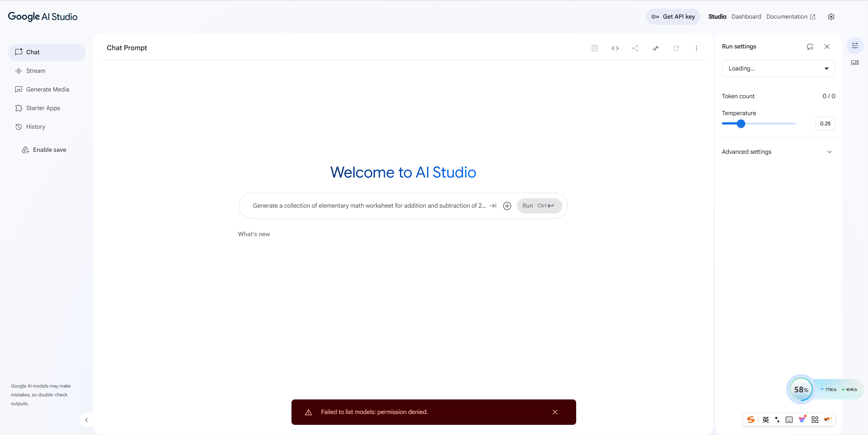Open Starter Apps
This screenshot has width=868, height=435.
click(x=47, y=108)
